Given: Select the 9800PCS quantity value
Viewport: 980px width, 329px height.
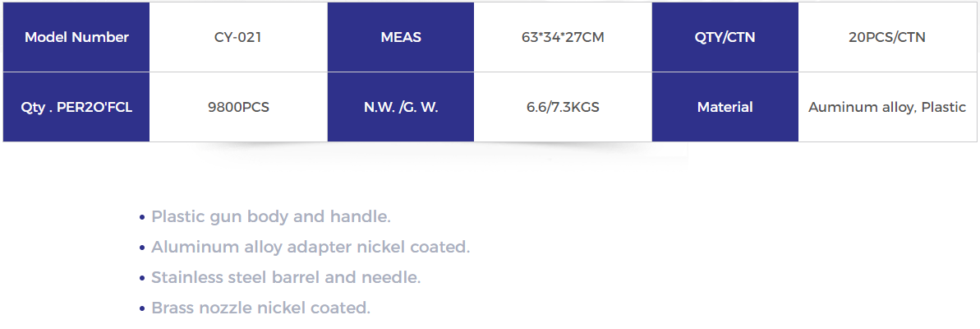Looking at the screenshot, I should 238,107.
